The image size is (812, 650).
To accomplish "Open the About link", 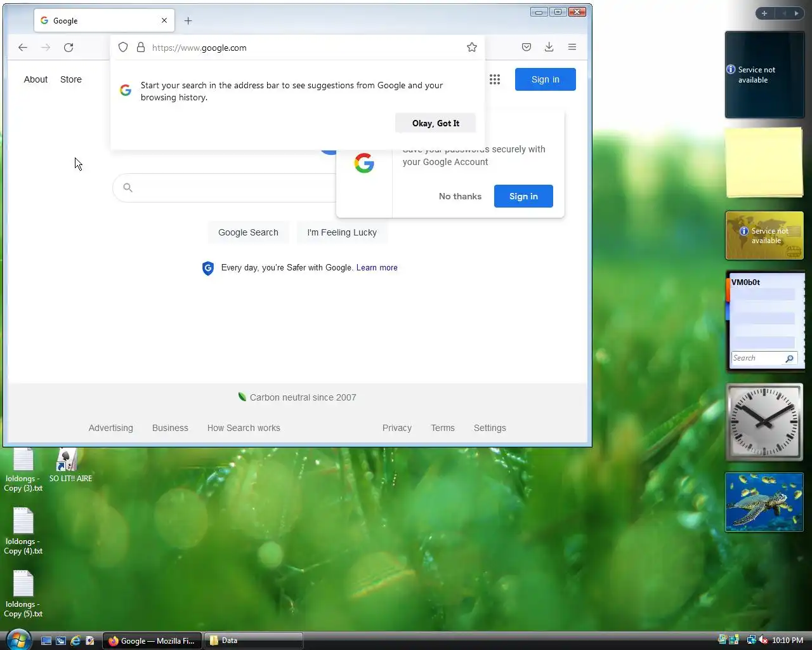I will pyautogui.click(x=36, y=79).
